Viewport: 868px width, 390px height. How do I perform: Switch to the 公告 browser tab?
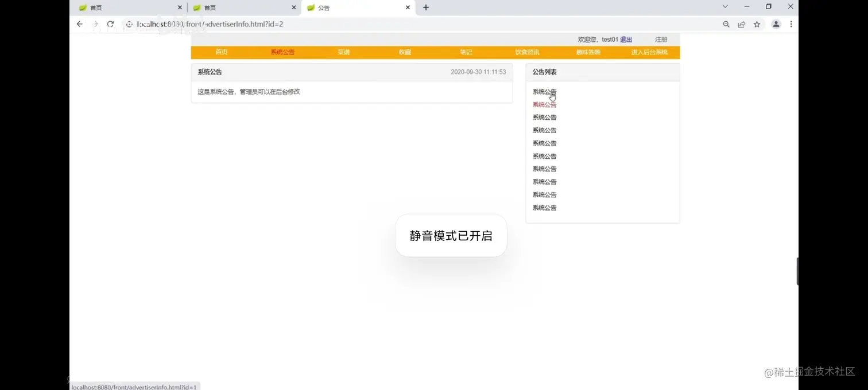tap(358, 7)
